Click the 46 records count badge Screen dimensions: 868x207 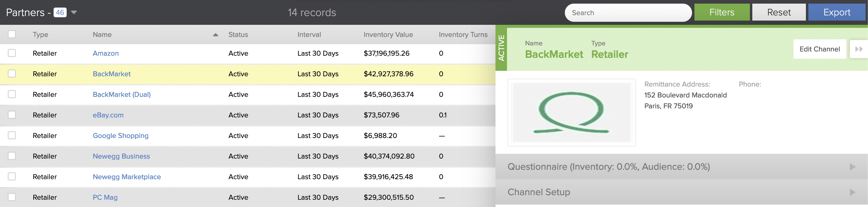tap(60, 12)
